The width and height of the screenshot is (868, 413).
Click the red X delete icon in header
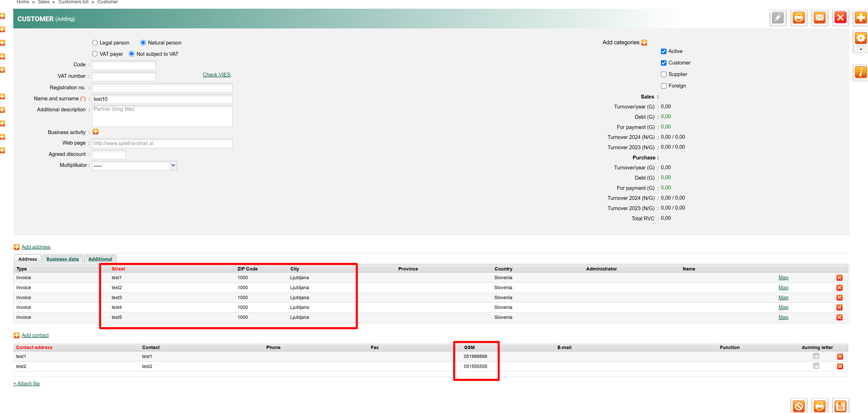pyautogui.click(x=840, y=18)
